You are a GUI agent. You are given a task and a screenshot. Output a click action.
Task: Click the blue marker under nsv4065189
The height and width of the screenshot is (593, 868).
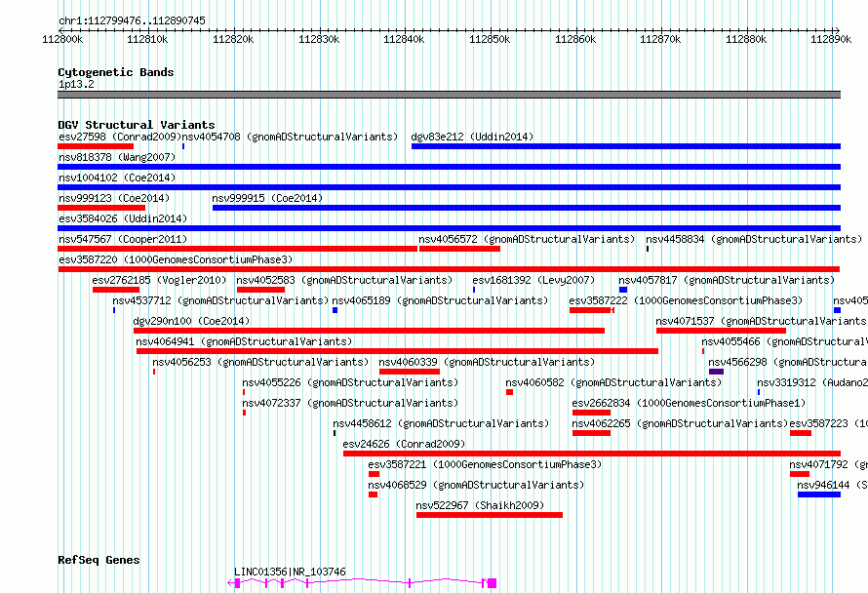(x=335, y=310)
